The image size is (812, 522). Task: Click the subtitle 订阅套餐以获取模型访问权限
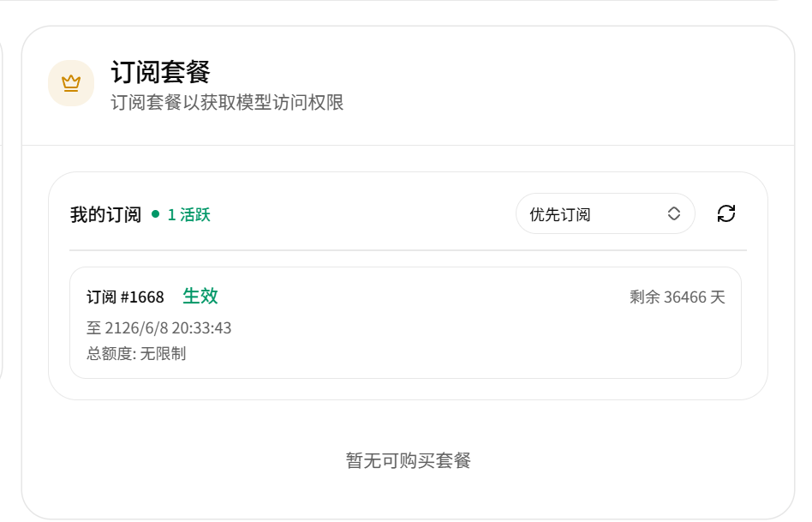(x=227, y=102)
